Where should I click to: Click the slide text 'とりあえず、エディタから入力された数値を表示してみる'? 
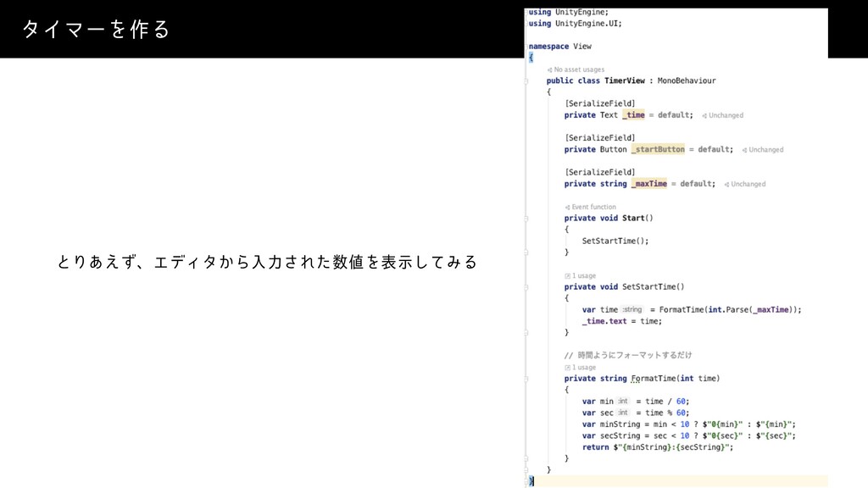267,261
